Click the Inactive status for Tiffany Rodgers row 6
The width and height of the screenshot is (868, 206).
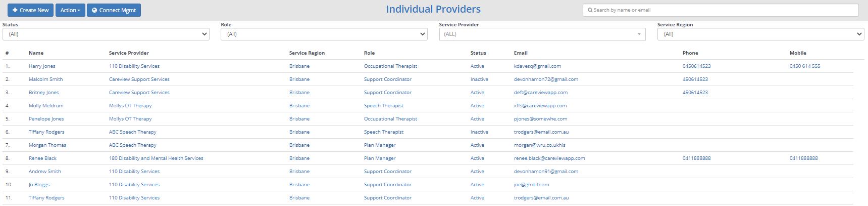479,132
